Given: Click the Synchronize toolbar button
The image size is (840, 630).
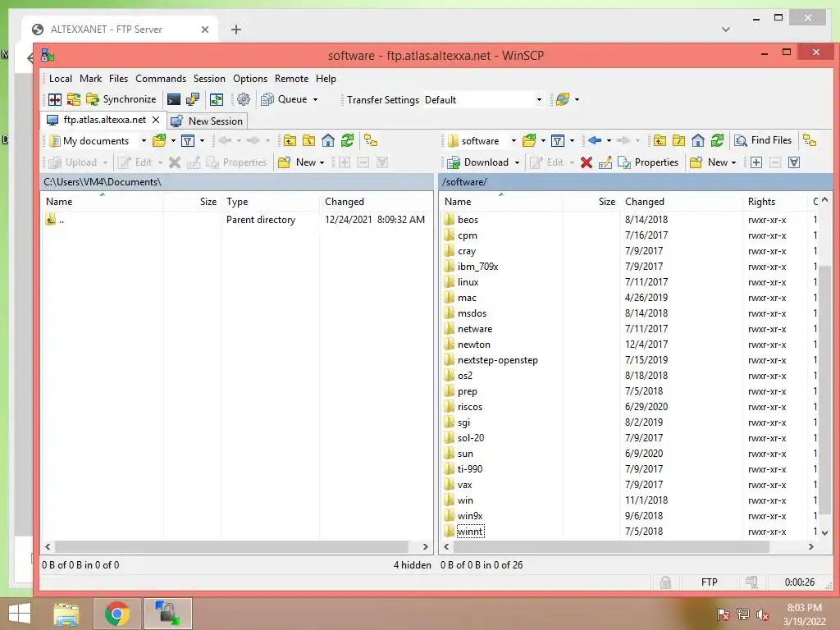Looking at the screenshot, I should (x=121, y=99).
